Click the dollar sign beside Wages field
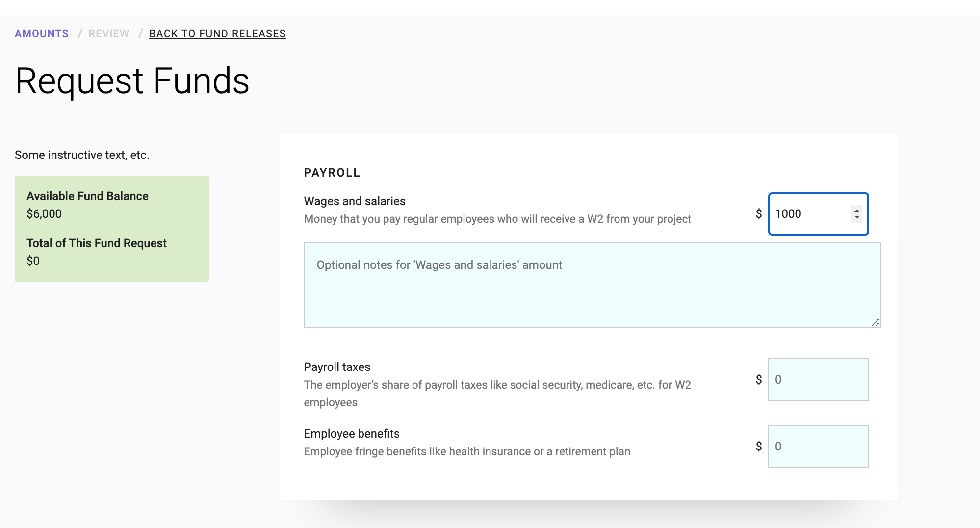Image resolution: width=980 pixels, height=528 pixels. pos(759,214)
